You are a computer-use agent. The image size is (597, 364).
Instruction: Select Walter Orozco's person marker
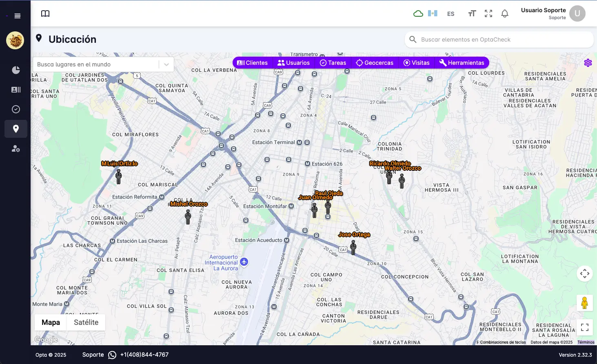pos(402,181)
